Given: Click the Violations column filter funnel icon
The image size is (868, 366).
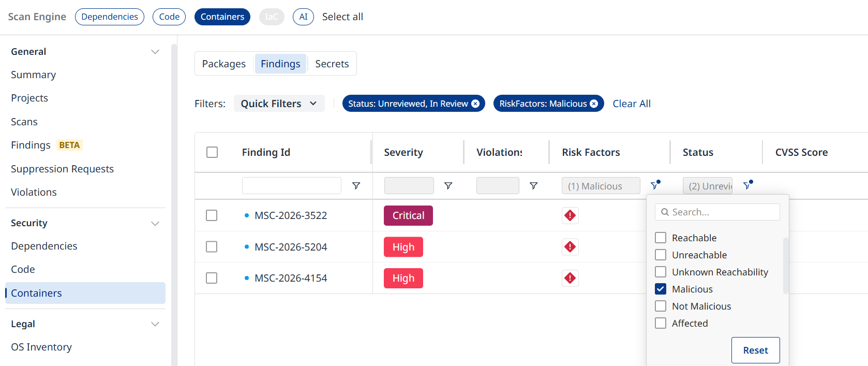Looking at the screenshot, I should point(533,186).
